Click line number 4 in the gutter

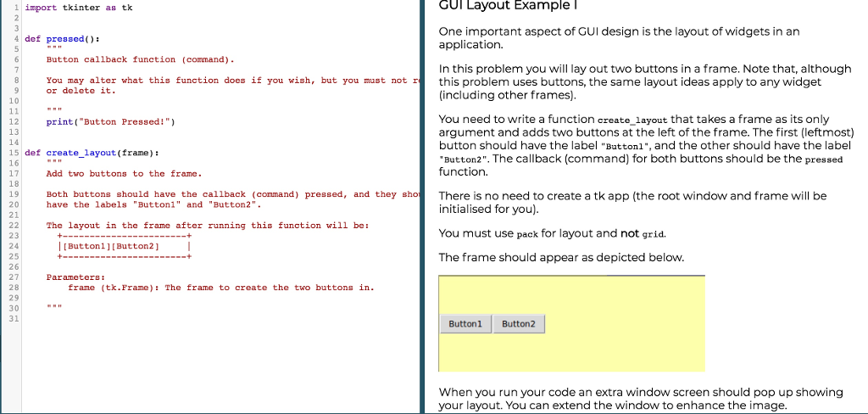(x=17, y=39)
